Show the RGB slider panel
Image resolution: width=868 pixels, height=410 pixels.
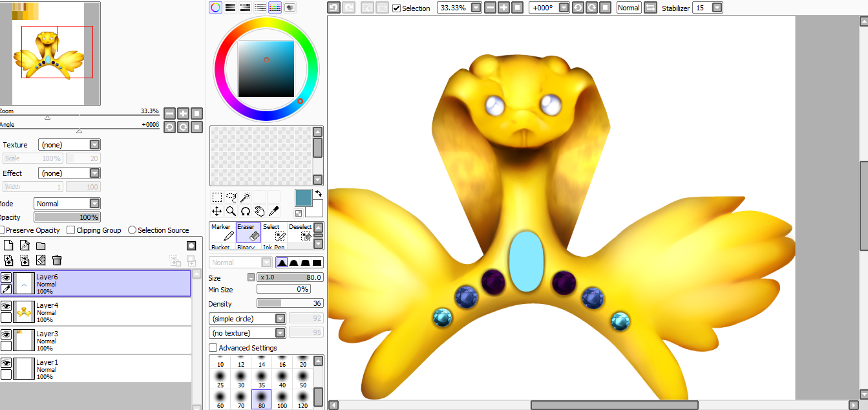point(230,7)
